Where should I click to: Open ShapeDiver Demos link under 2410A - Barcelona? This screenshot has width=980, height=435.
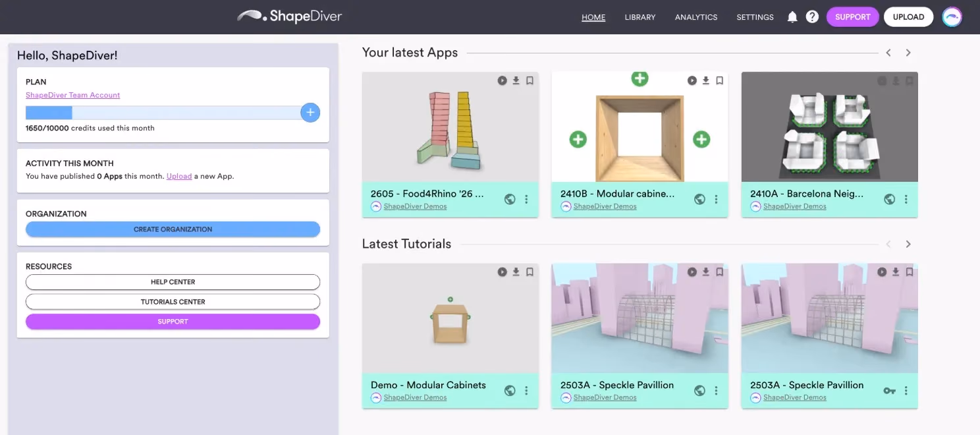point(794,206)
